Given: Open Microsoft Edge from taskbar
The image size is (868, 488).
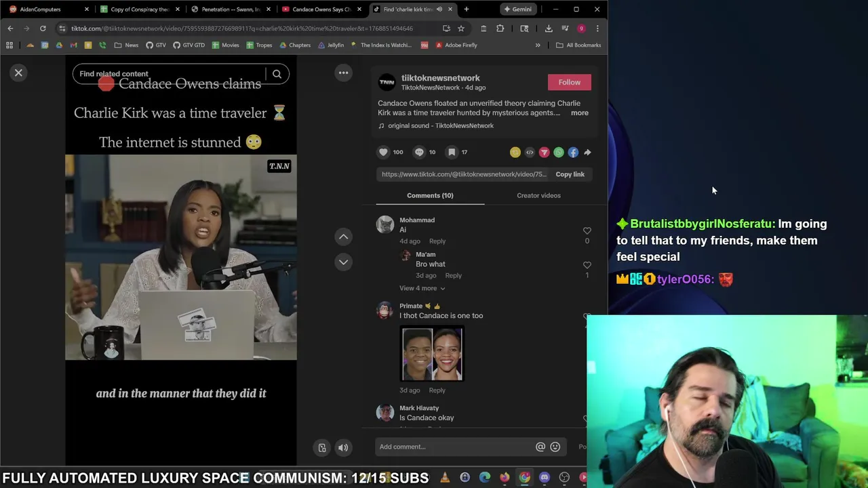Looking at the screenshot, I should pos(485,478).
